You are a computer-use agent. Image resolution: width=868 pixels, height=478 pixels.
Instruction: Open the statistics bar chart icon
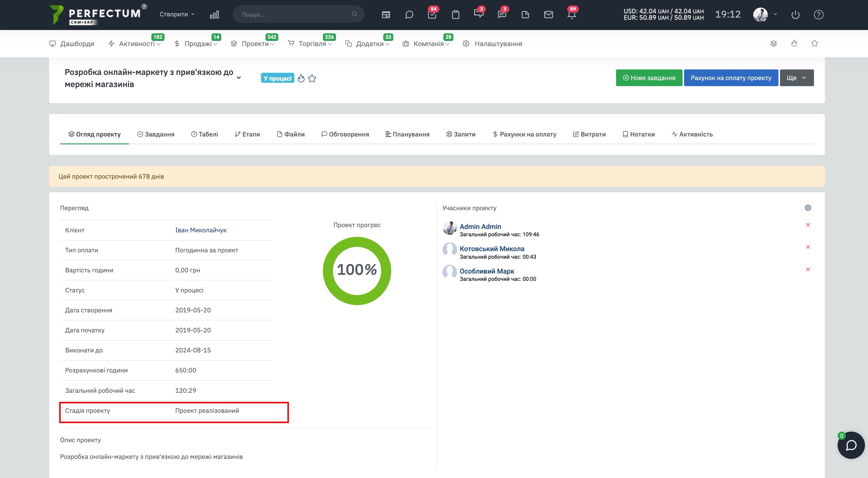(214, 15)
